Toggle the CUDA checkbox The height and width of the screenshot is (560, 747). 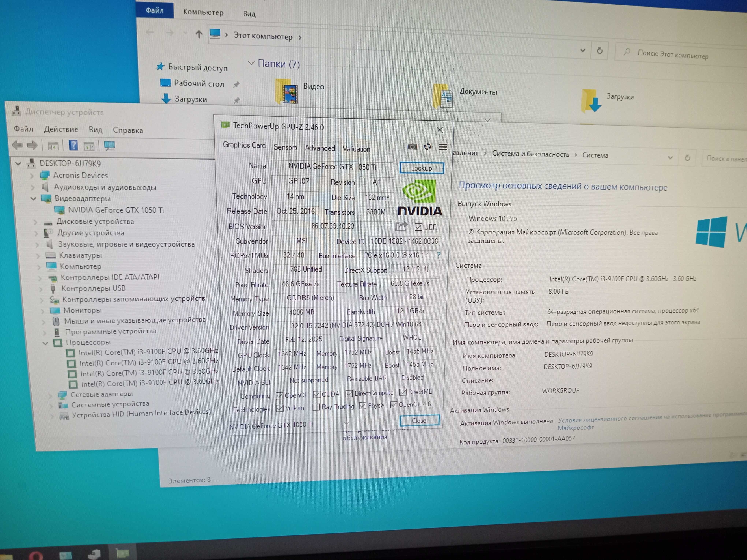pyautogui.click(x=316, y=395)
